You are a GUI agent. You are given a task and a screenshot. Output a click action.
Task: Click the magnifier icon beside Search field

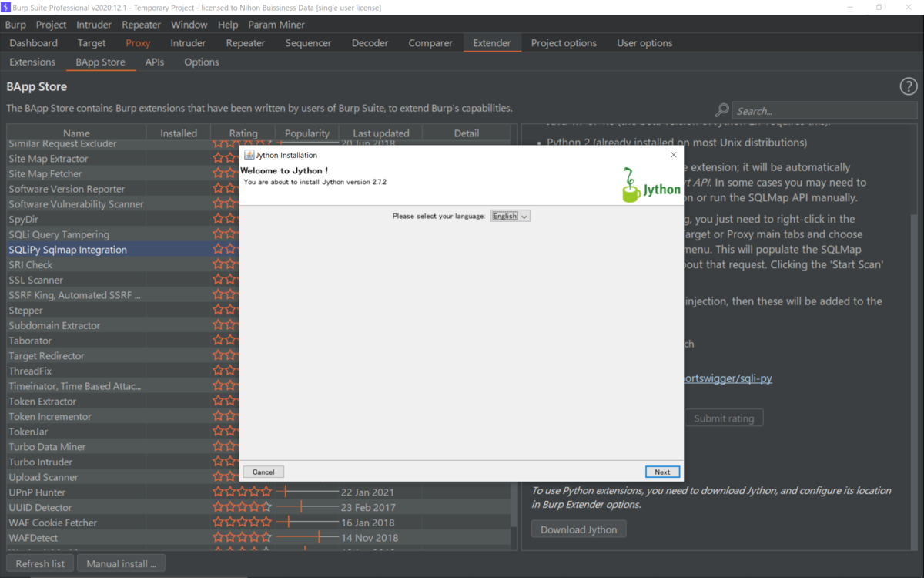pos(721,111)
